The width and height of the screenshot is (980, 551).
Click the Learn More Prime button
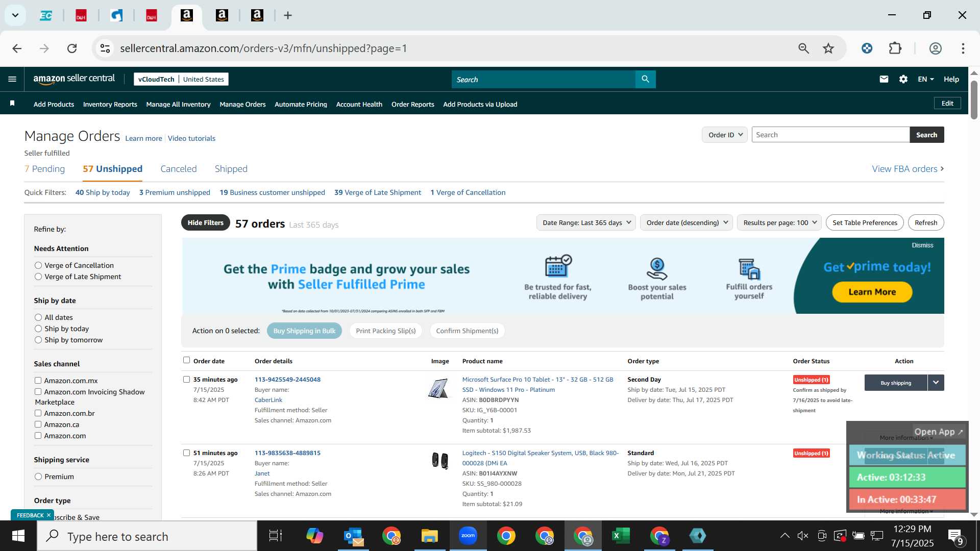(x=872, y=292)
